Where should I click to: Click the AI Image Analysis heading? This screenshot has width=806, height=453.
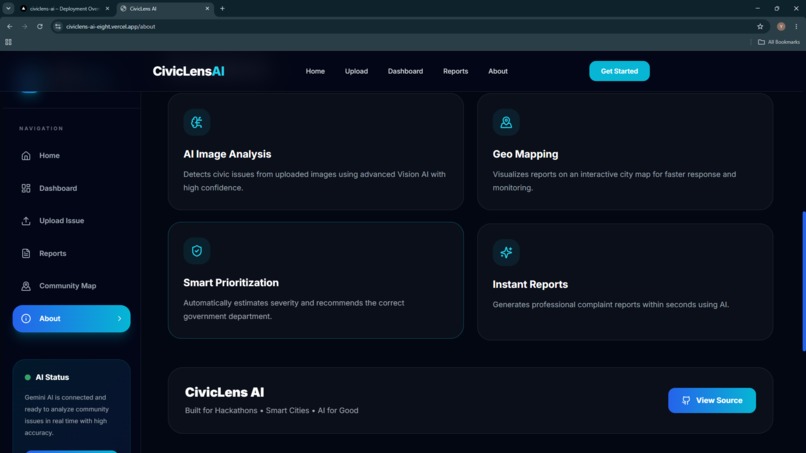point(227,154)
